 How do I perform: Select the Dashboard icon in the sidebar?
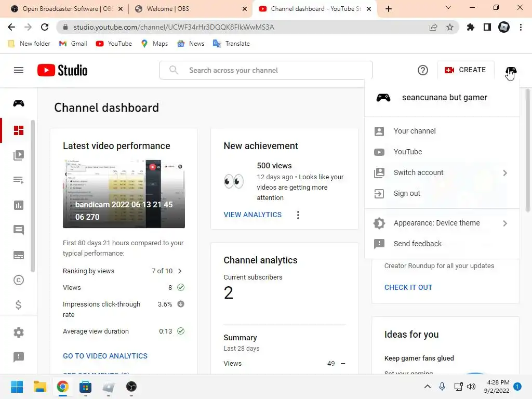pyautogui.click(x=19, y=130)
